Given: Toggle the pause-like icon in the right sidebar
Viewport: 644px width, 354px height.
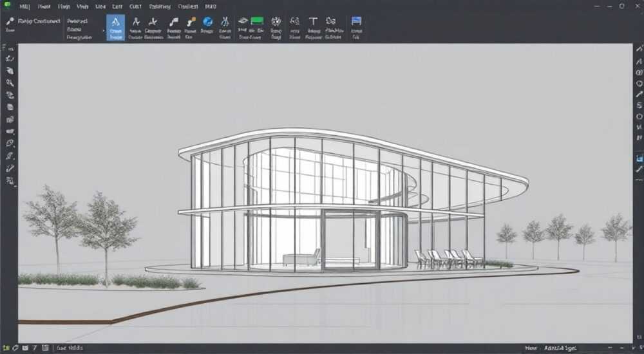Looking at the screenshot, I should (x=639, y=138).
